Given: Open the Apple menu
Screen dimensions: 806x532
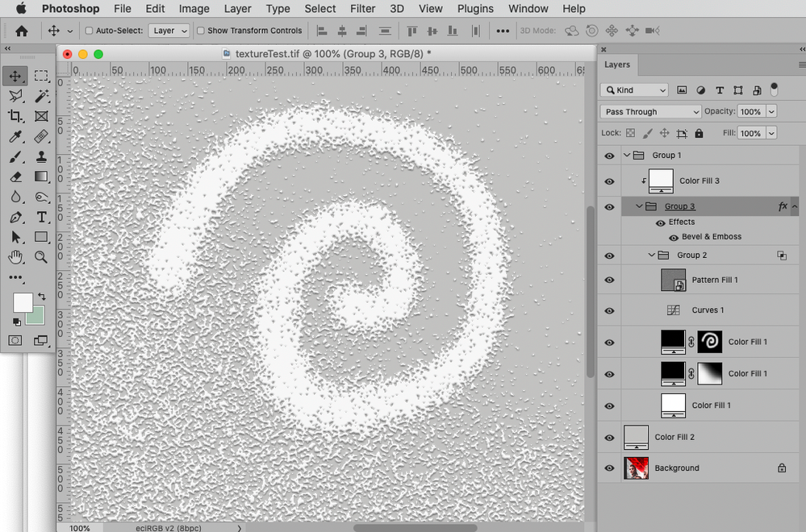Looking at the screenshot, I should [x=21, y=8].
